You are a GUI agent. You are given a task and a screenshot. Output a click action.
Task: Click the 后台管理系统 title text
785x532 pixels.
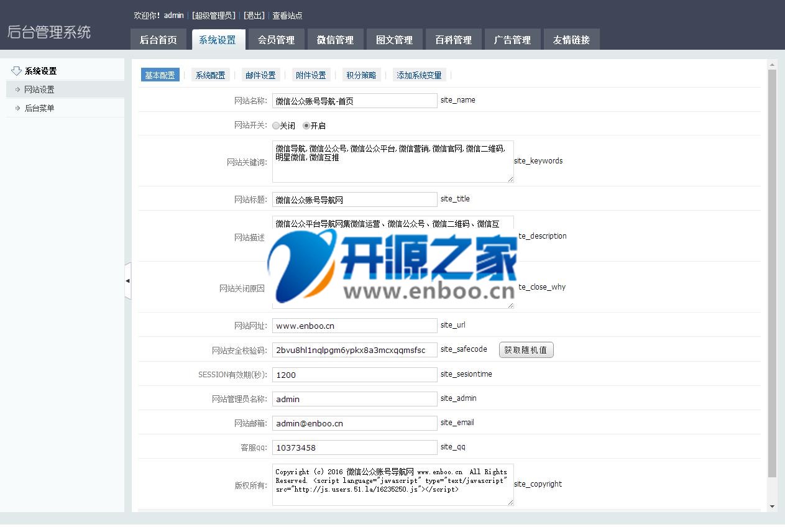[x=49, y=32]
